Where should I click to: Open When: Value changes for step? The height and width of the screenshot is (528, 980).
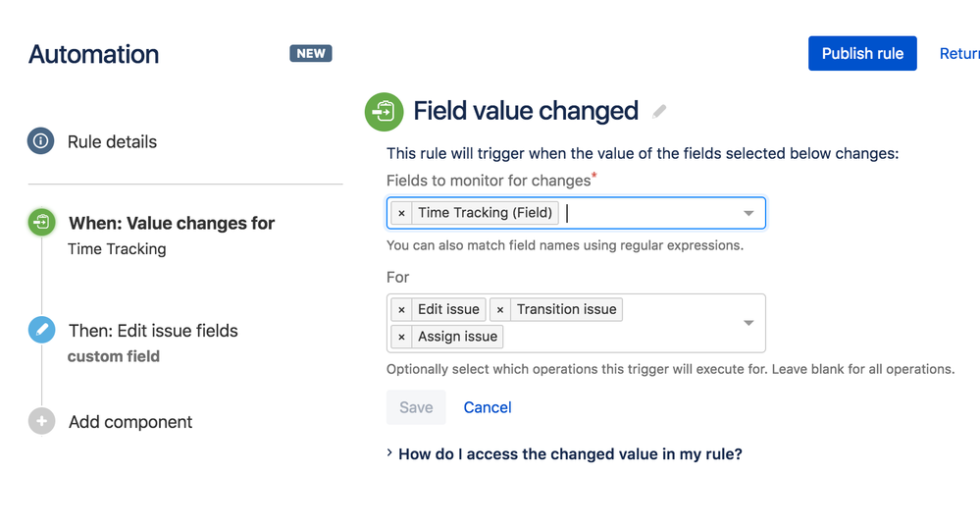(x=172, y=224)
